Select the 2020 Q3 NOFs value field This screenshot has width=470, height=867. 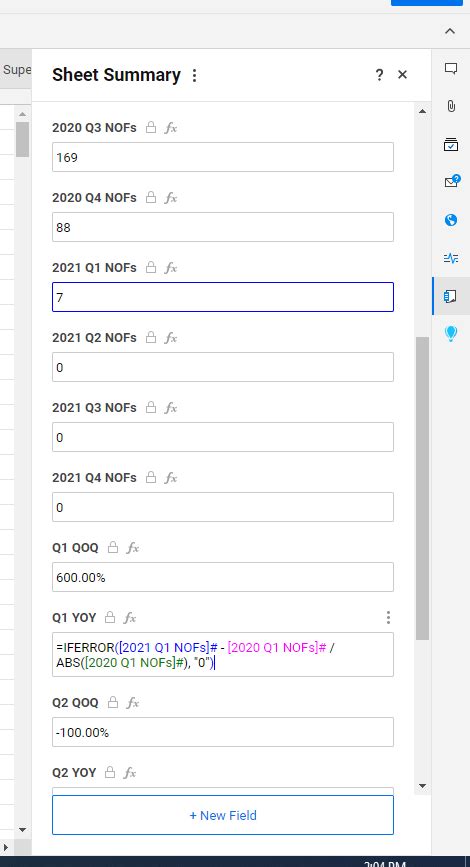(223, 157)
